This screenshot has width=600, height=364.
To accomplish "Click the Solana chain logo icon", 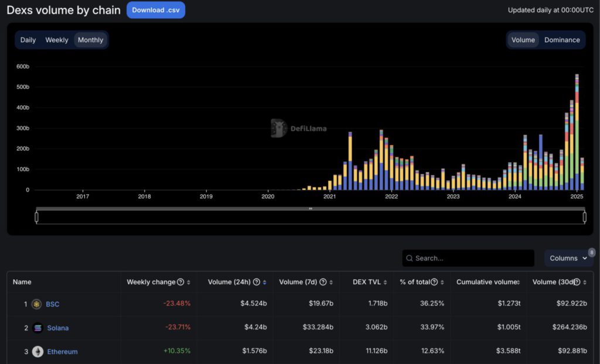I will [x=37, y=328].
